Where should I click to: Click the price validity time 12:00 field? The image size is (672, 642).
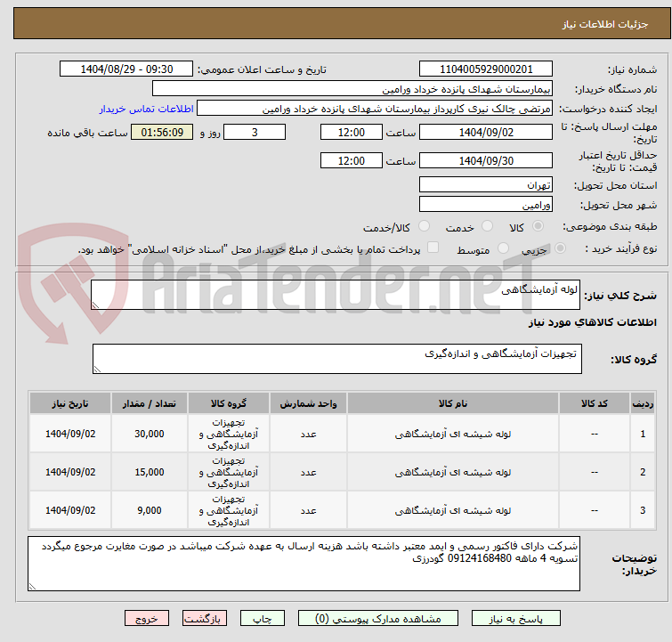click(x=351, y=161)
